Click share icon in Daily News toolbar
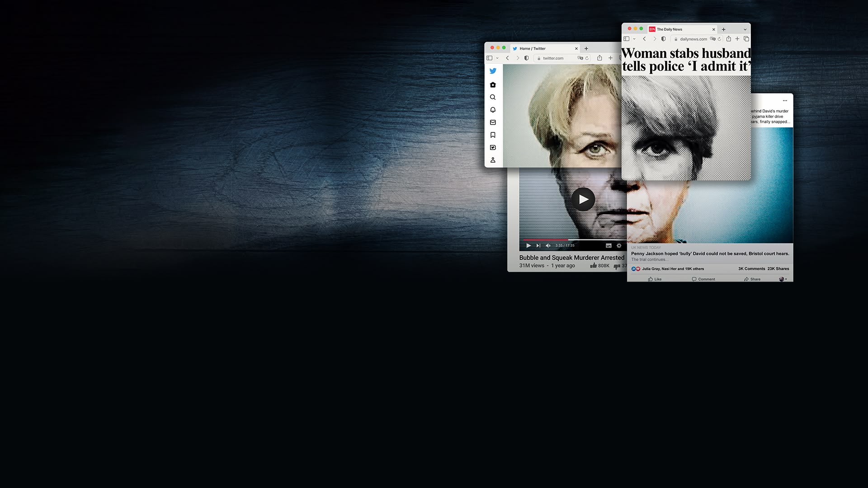This screenshot has width=868, height=488. [728, 39]
